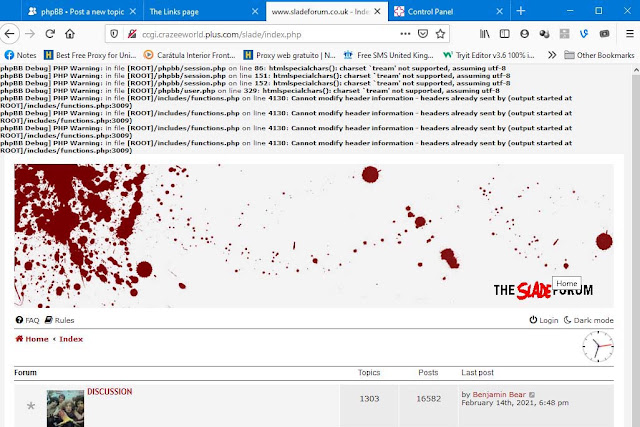Click the page scrollbar up arrow
640x427 pixels.
coord(636,70)
